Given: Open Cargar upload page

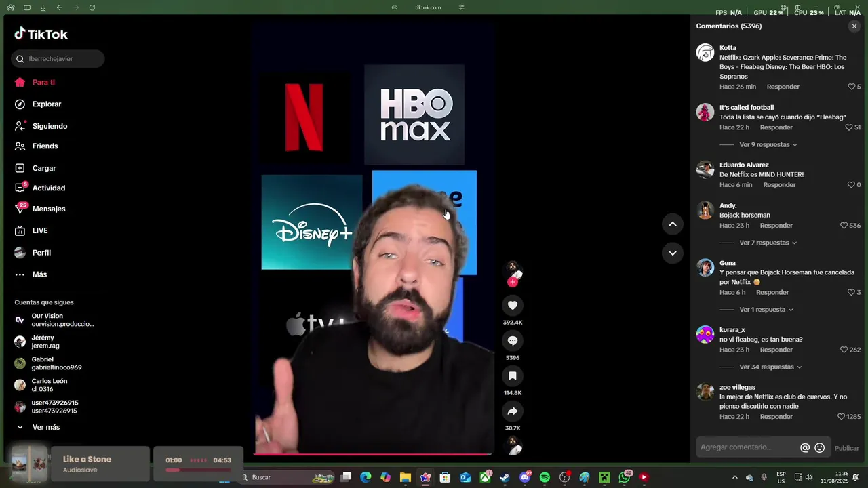Looking at the screenshot, I should tap(44, 169).
